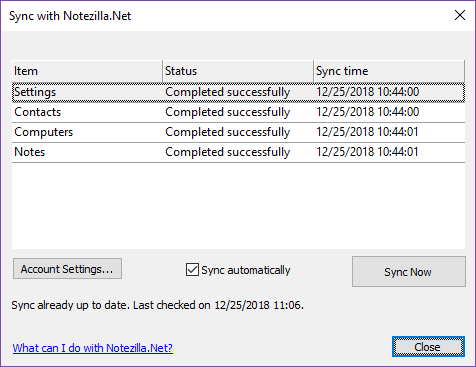The height and width of the screenshot is (367, 476).
Task: Sort by the Status column header
Action: 238,71
